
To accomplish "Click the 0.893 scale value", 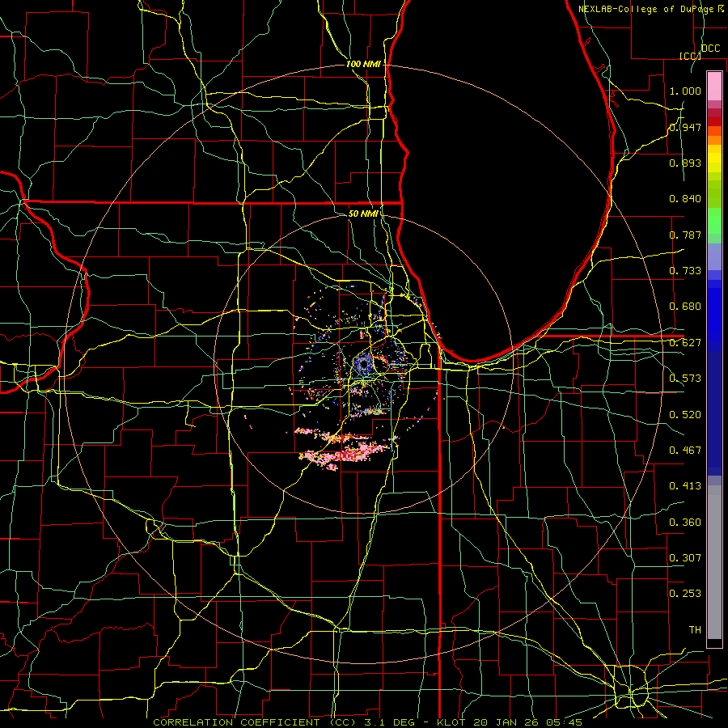I will click(x=685, y=163).
